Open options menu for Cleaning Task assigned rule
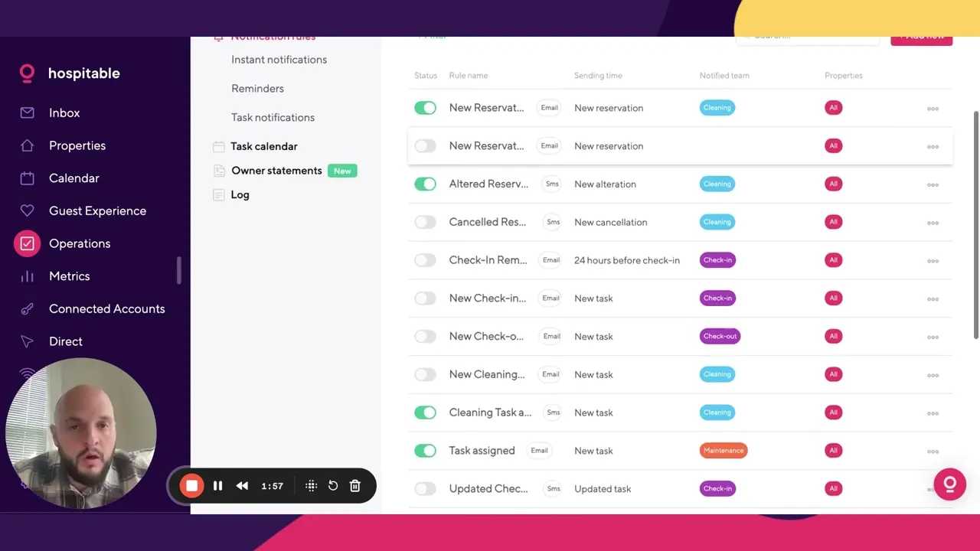 tap(933, 413)
